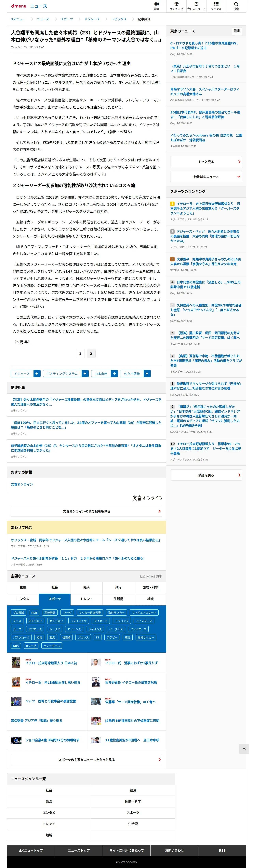
Task: Select the 経済 news tab
Action: (87, 587)
